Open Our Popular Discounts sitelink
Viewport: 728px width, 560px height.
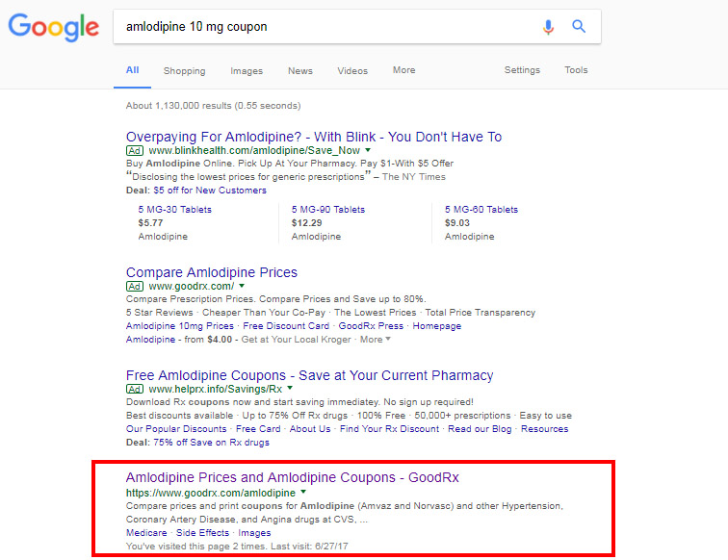pyautogui.click(x=176, y=429)
